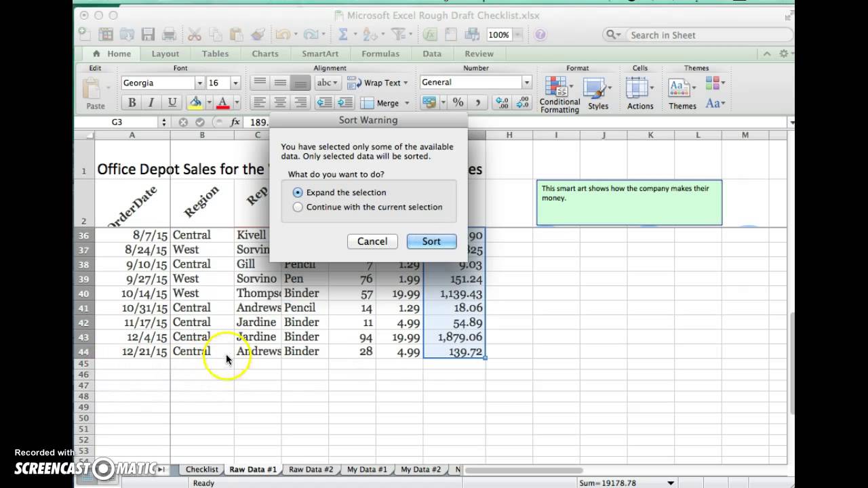Select the Format Painter brush icon
The height and width of the screenshot is (488, 868).
pos(258,34)
